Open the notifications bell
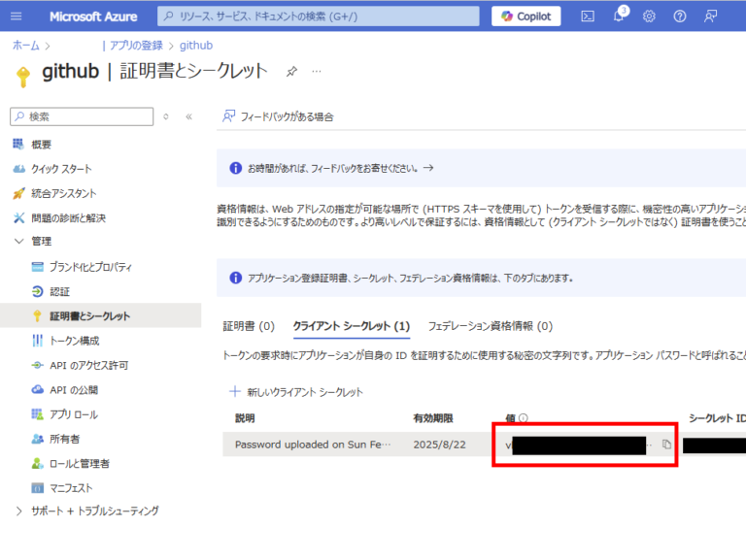746x560 pixels. pos(619,16)
